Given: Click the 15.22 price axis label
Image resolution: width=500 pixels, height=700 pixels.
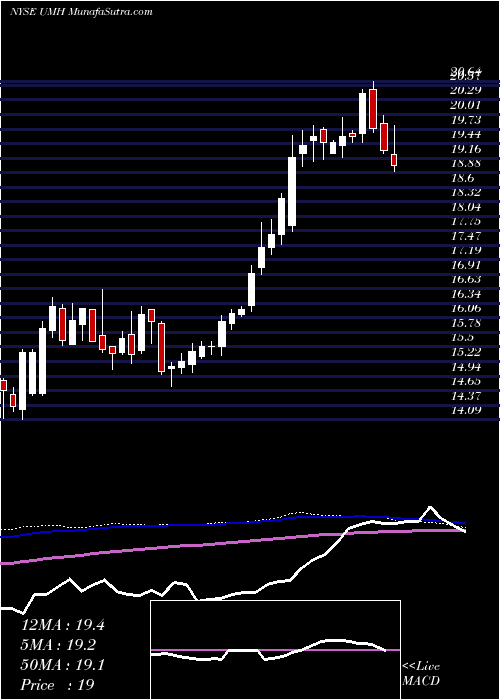Looking at the screenshot, I should (466, 352).
